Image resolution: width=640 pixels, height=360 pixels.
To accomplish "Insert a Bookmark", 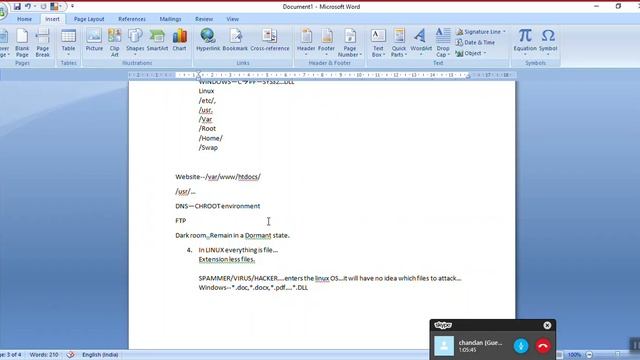I will point(235,40).
